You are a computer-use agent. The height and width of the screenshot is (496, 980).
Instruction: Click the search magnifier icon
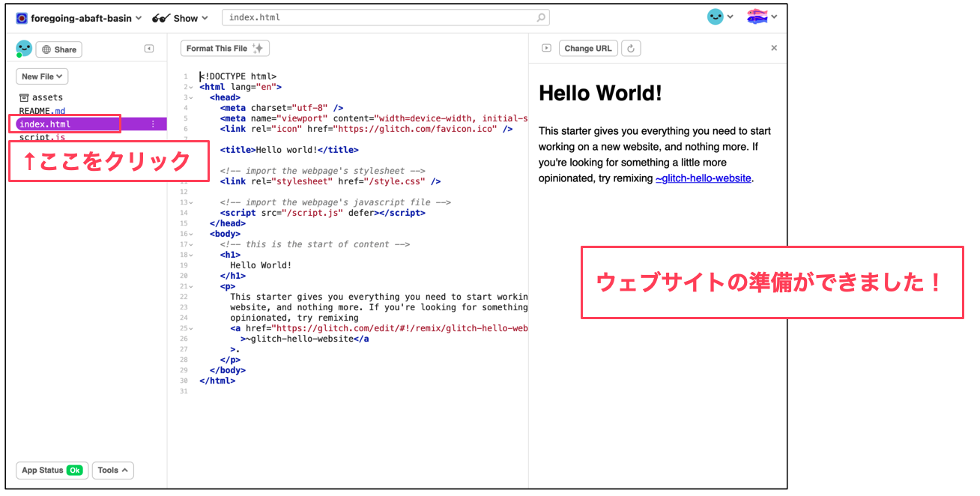point(541,17)
